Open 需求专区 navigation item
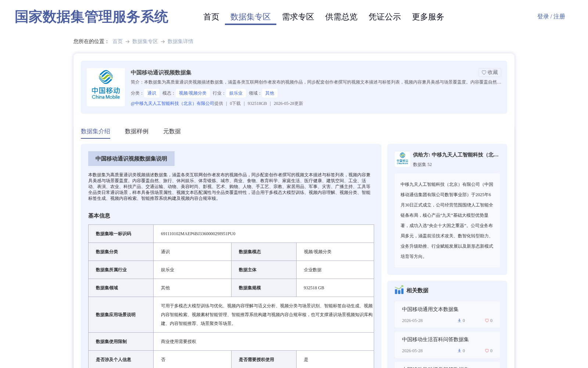 pyautogui.click(x=298, y=17)
